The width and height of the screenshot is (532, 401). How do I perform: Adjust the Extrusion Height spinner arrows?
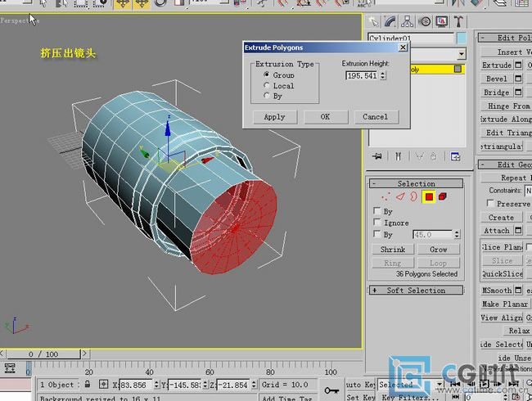(x=383, y=75)
